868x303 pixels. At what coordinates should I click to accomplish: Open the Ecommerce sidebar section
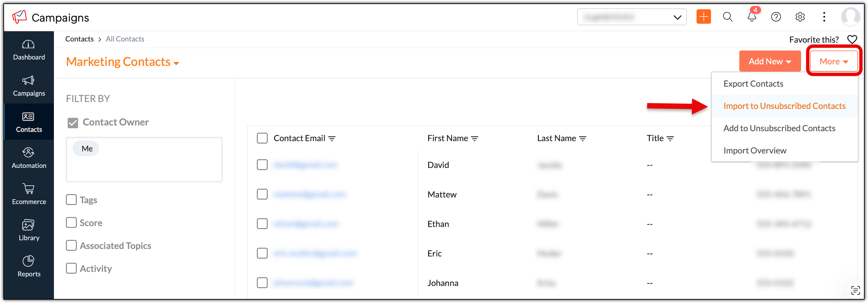[29, 194]
